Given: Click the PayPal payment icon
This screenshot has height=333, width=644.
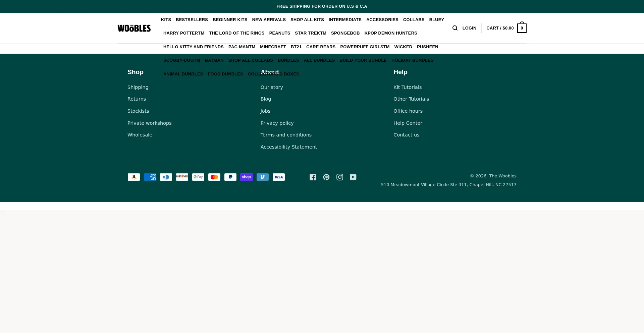Looking at the screenshot, I should (230, 177).
